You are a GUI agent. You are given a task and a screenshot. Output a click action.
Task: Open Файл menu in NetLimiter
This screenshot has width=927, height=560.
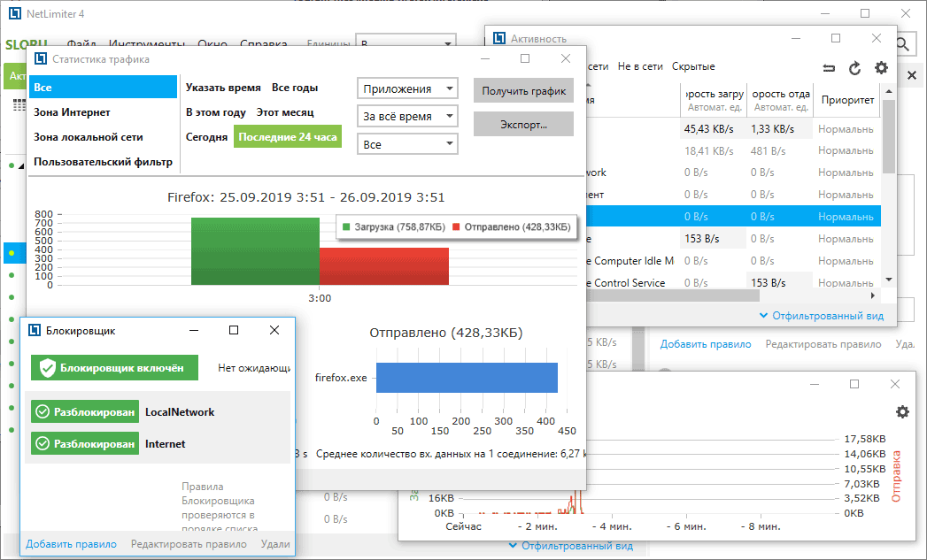pyautogui.click(x=81, y=43)
